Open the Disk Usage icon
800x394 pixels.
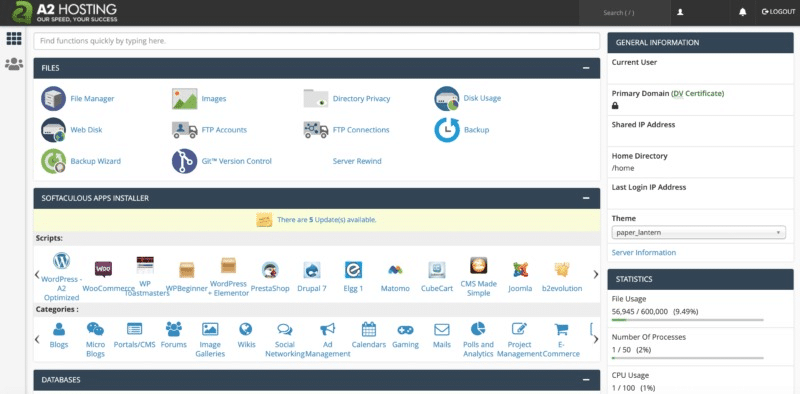point(447,98)
